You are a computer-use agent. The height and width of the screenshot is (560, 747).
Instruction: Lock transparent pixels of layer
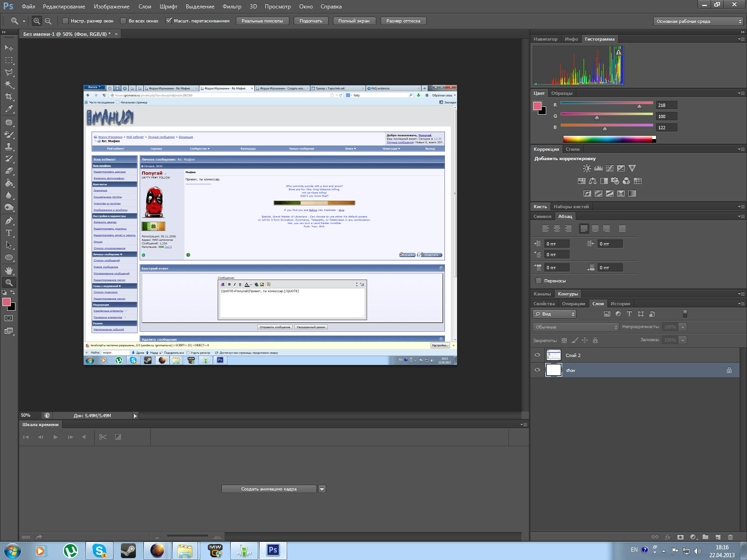pos(564,340)
